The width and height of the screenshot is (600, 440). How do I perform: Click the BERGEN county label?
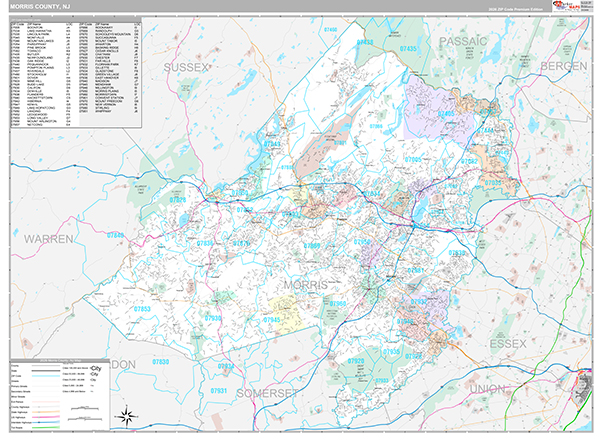[564, 64]
